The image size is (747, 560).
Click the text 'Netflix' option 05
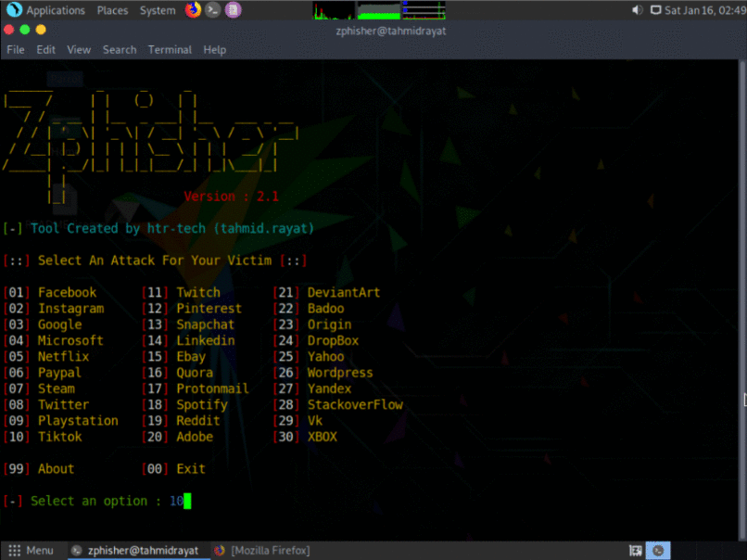click(63, 357)
